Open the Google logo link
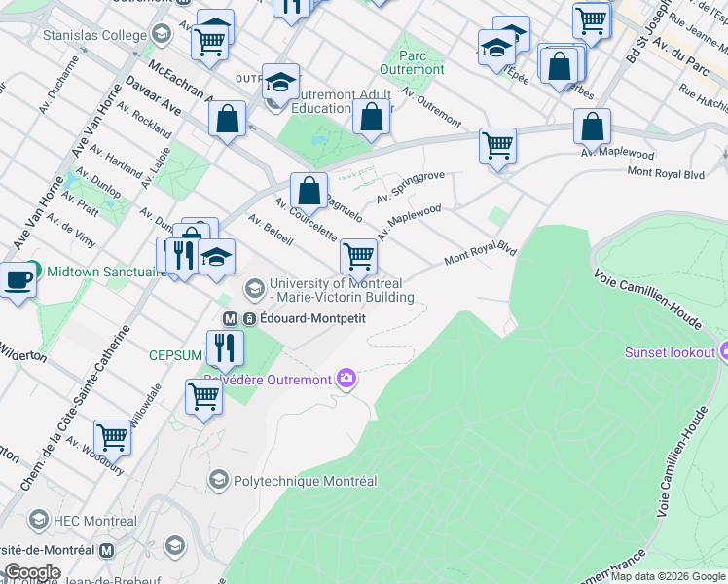This screenshot has height=584, width=728. (x=32, y=572)
